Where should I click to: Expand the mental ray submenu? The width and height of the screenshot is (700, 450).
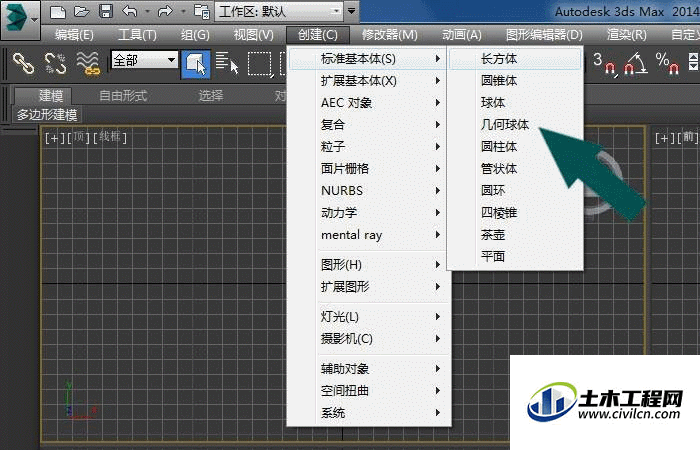[x=368, y=235]
